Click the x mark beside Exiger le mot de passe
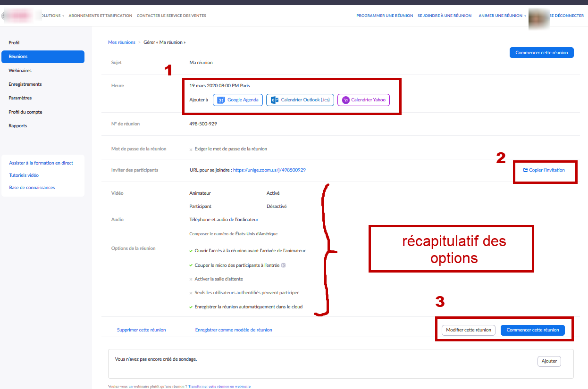The height and width of the screenshot is (389, 588). pos(191,149)
